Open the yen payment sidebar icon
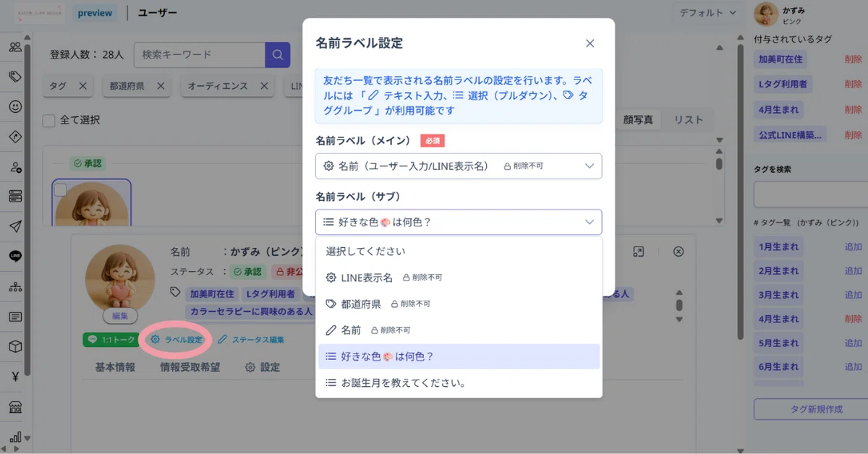The image size is (868, 454). (14, 376)
